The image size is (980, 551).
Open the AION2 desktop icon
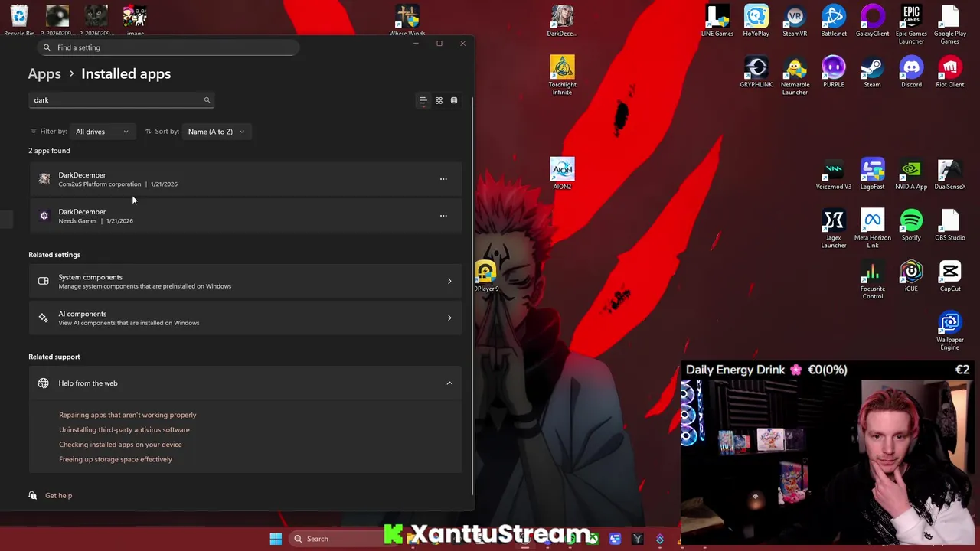pyautogui.click(x=562, y=174)
